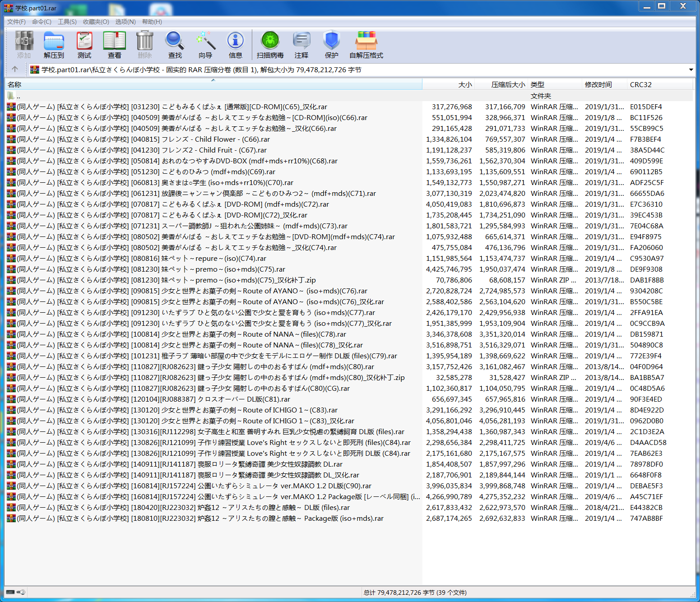Click the size value "70,786,806"
The height and width of the screenshot is (602, 700).
click(x=454, y=280)
